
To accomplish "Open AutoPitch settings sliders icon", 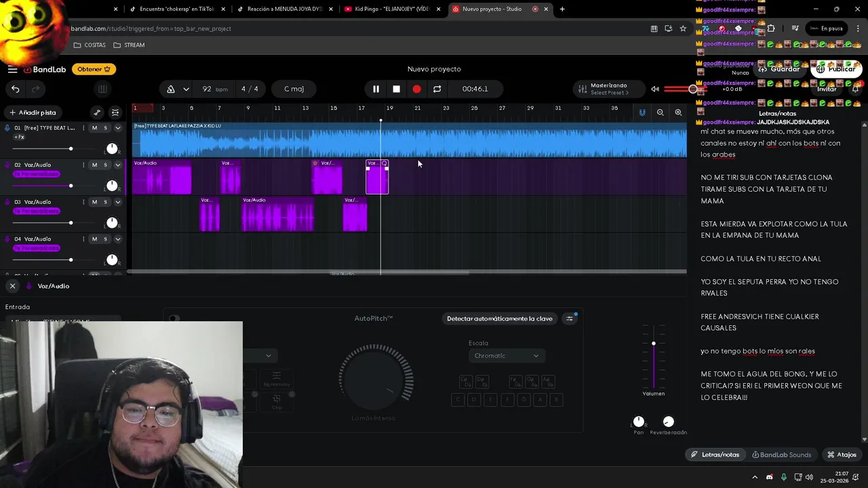I will pyautogui.click(x=570, y=319).
